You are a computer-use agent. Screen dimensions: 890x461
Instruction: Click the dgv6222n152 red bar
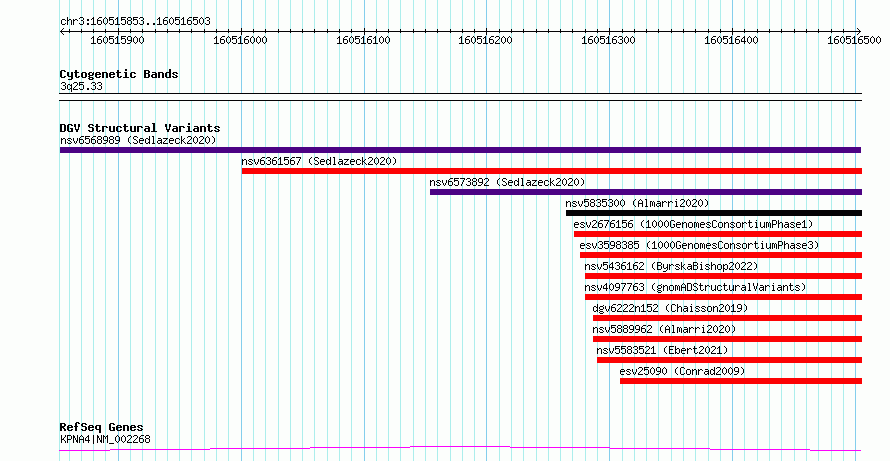coord(727,318)
